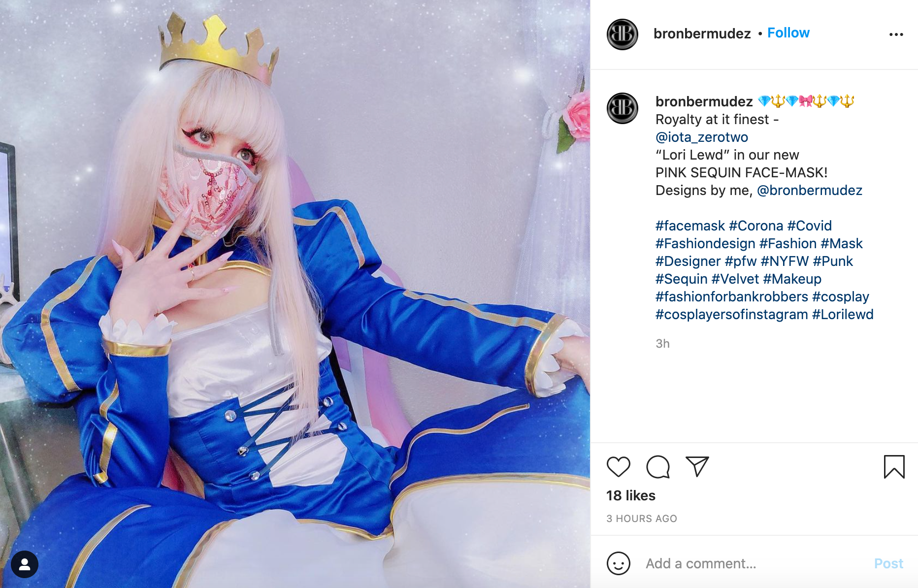The width and height of the screenshot is (918, 588).
Task: Click the tagged people icon on photo
Action: tap(25, 564)
